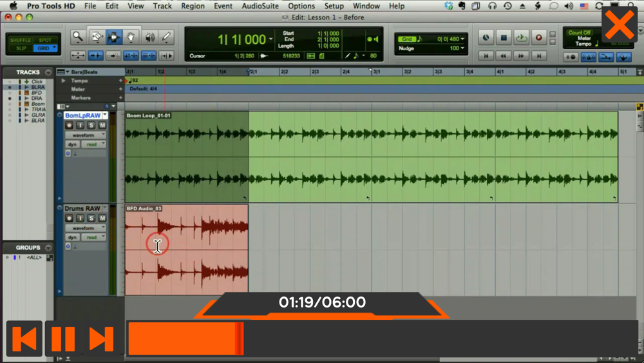644x363 pixels.
Task: Click the video progress bar
Action: coord(382,338)
